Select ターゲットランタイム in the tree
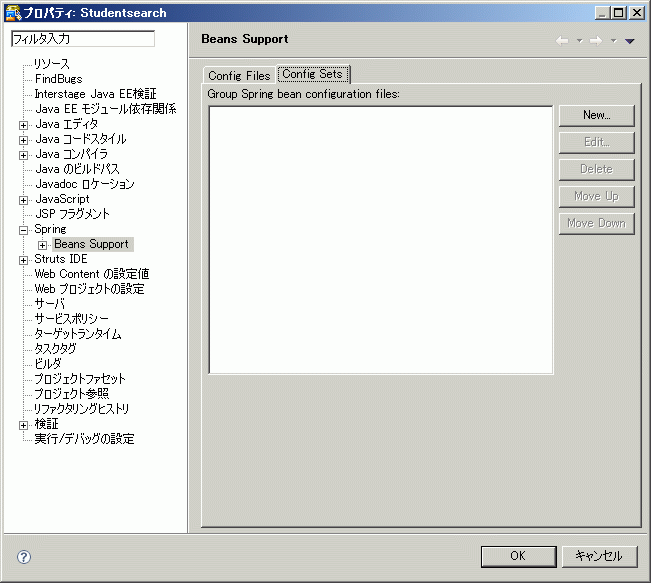This screenshot has height=583, width=651. [x=78, y=334]
